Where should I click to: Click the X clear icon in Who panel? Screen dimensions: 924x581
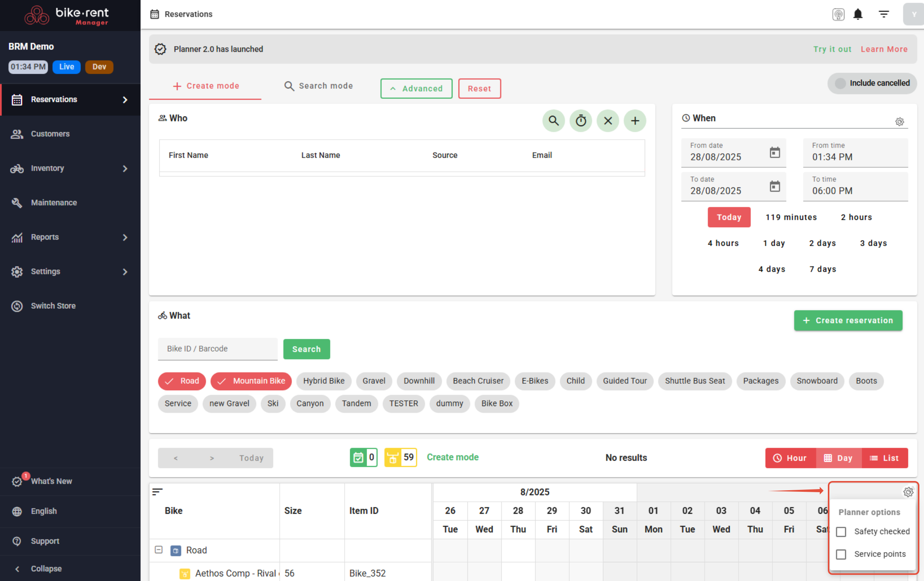[607, 121]
